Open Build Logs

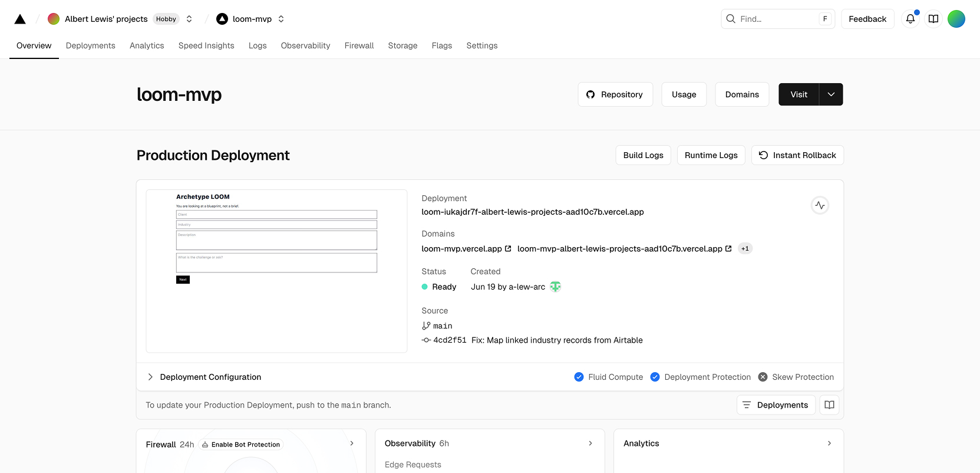(x=644, y=155)
